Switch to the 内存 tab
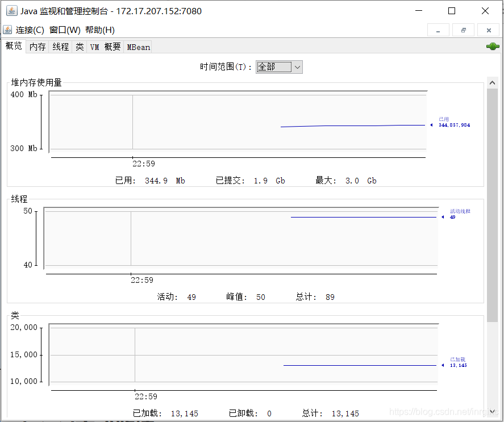Screen dimensions: 504x422 point(37,46)
